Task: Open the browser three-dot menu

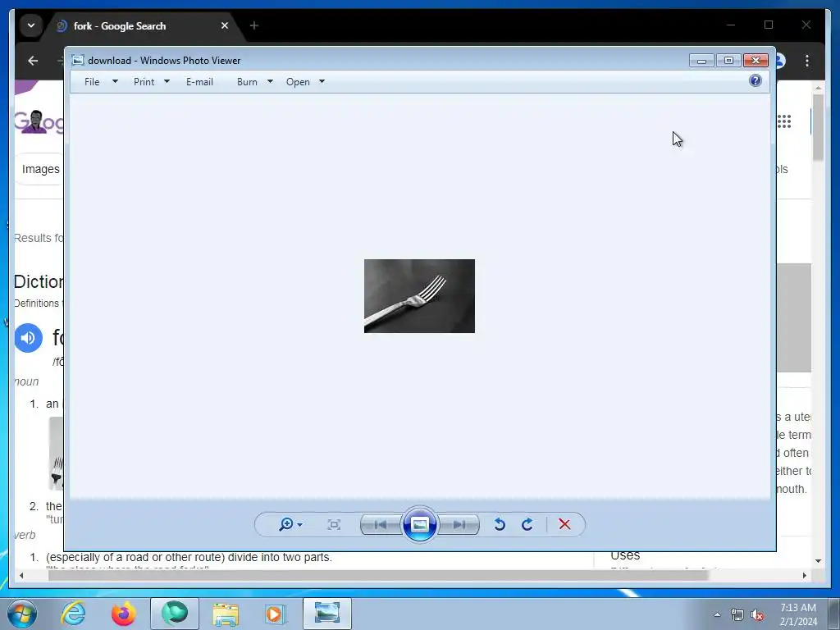Action: click(x=807, y=61)
